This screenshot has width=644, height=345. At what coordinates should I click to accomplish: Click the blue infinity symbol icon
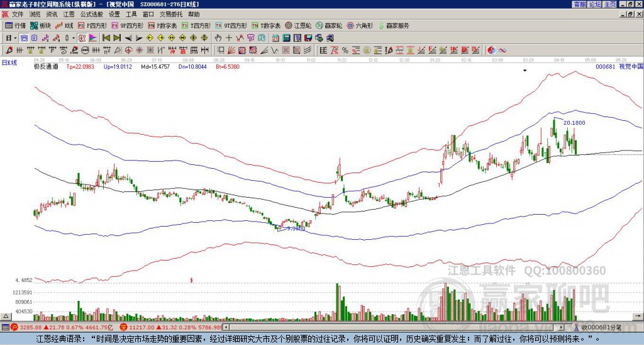tap(502, 50)
